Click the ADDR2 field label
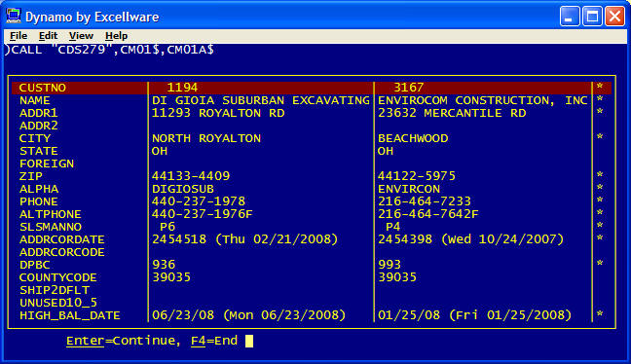This screenshot has height=364, width=631. [39, 126]
